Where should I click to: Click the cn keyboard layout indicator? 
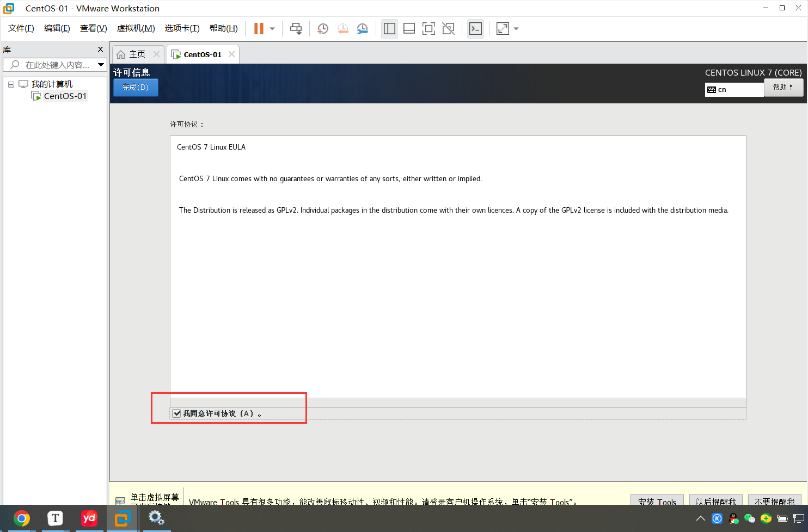734,90
